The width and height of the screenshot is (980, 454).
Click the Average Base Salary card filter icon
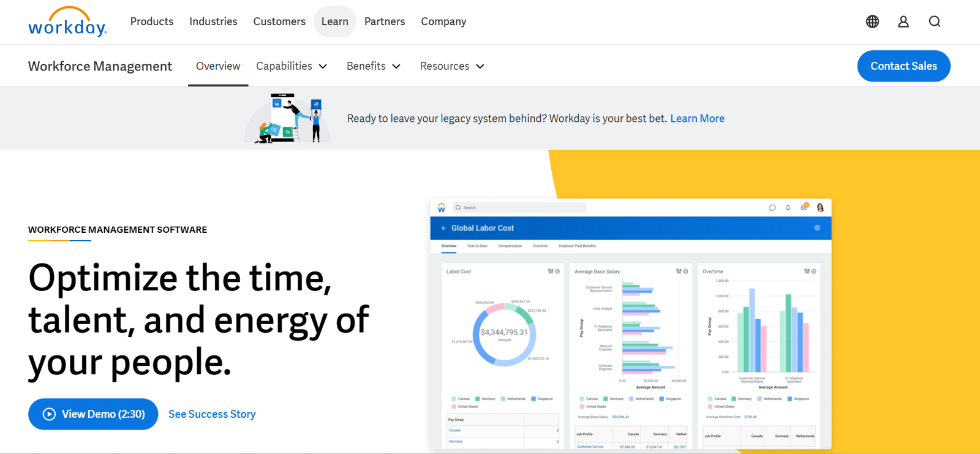(x=679, y=271)
